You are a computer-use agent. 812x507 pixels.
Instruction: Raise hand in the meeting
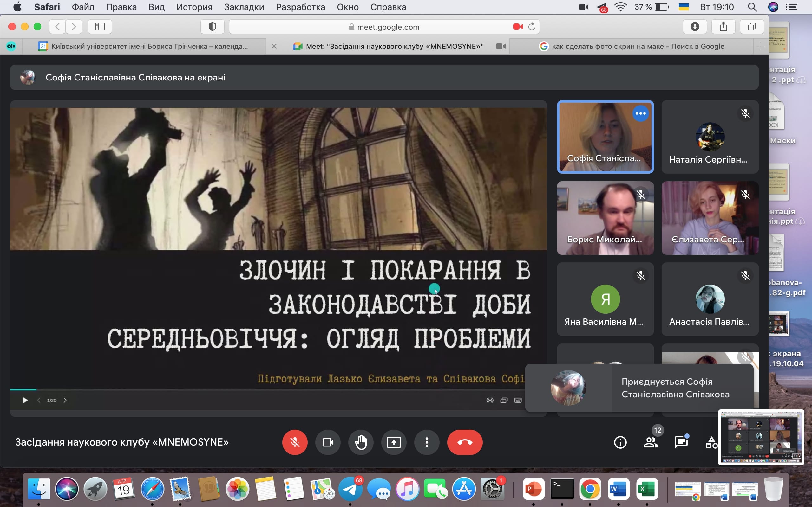pyautogui.click(x=361, y=442)
